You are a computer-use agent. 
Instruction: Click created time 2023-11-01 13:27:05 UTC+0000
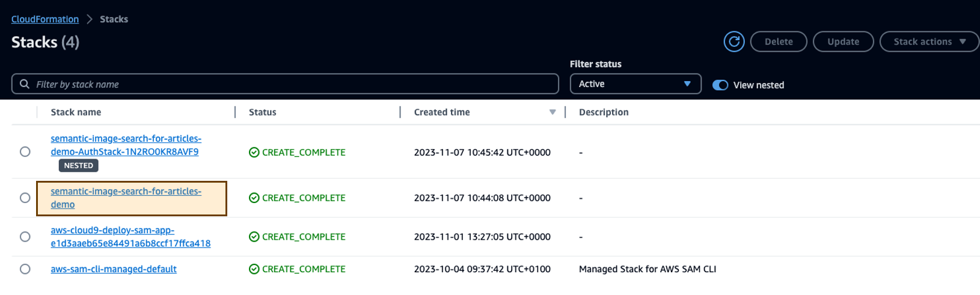tap(482, 237)
